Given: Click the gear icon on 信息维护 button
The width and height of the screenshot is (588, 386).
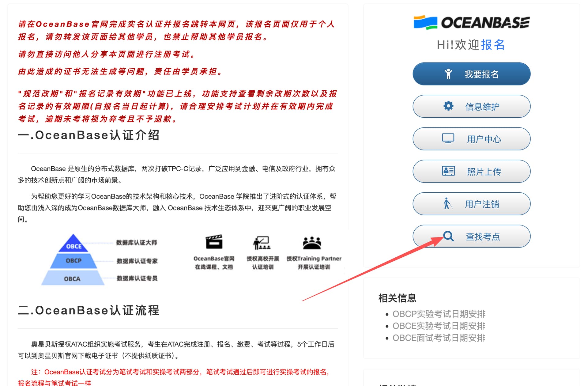Looking at the screenshot, I should pyautogui.click(x=448, y=106).
